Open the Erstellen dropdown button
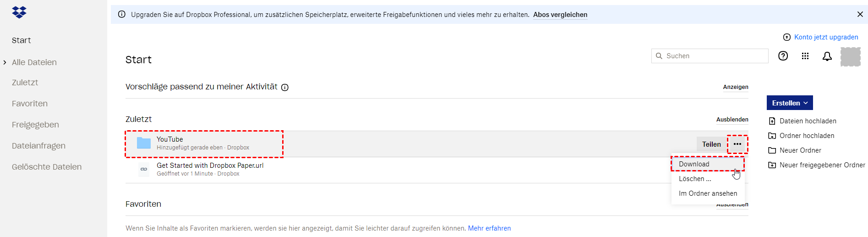 (x=789, y=103)
